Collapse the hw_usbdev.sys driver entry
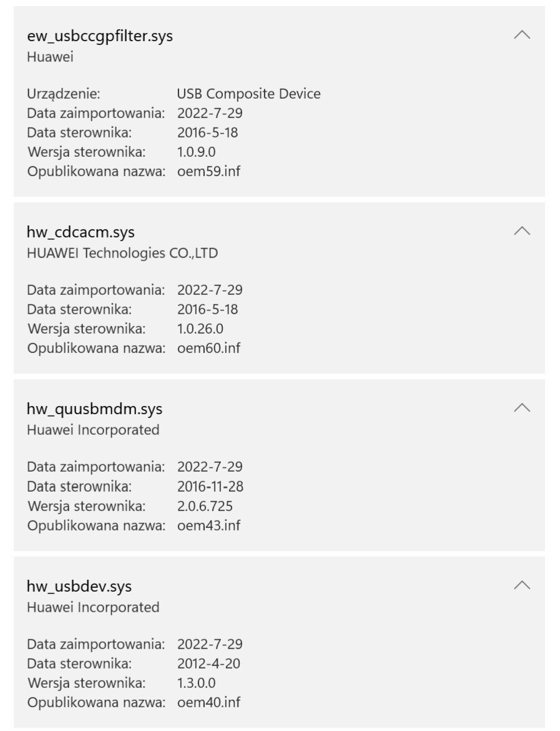Viewport: 560px width, 731px height. [522, 585]
